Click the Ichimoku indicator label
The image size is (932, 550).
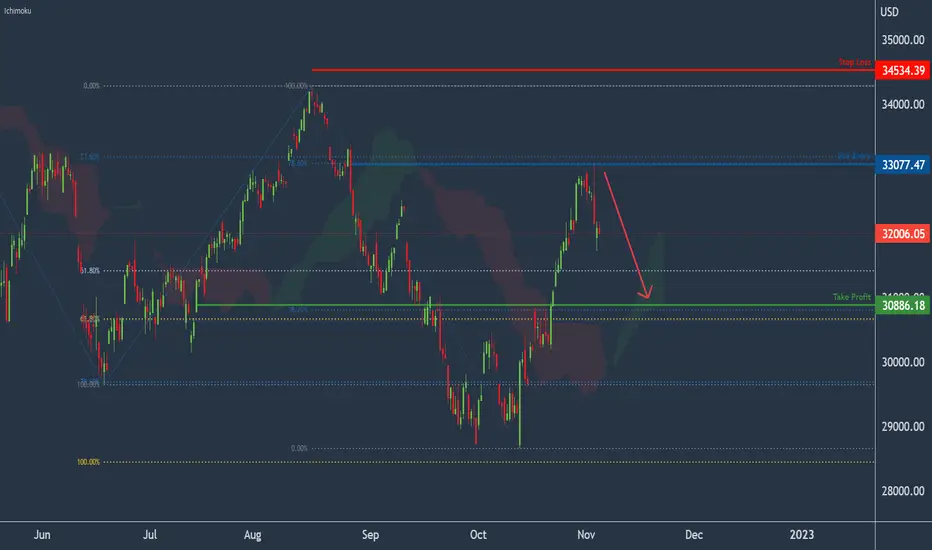[17, 11]
